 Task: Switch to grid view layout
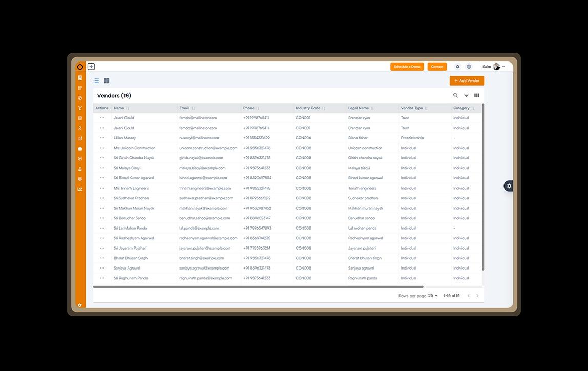pos(107,80)
